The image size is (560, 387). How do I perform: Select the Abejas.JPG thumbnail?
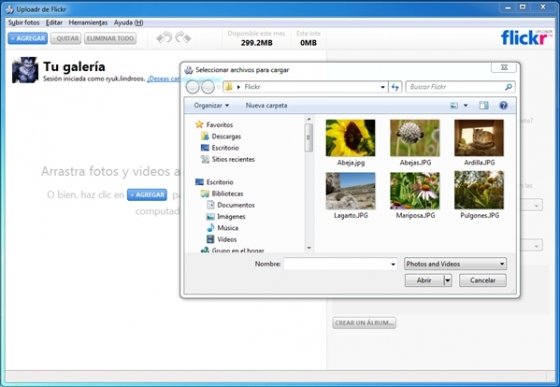pos(415,138)
